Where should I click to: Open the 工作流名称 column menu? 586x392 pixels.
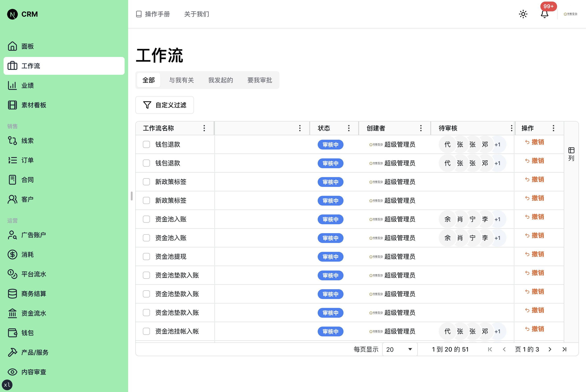click(x=204, y=128)
